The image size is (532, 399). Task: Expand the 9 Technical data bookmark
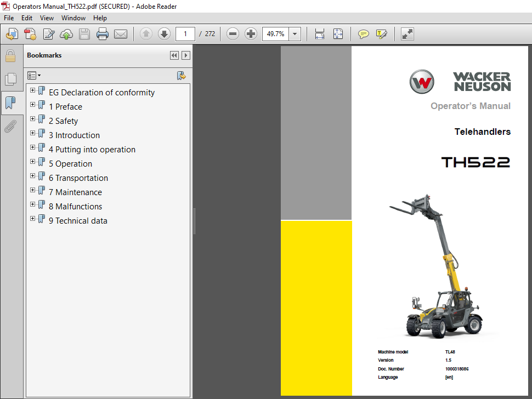[x=32, y=218]
